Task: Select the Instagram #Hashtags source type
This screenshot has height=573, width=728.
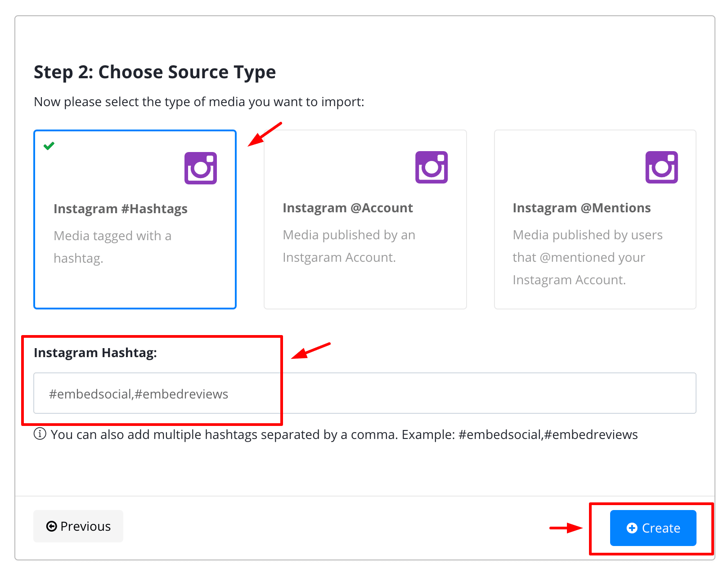Action: click(135, 219)
